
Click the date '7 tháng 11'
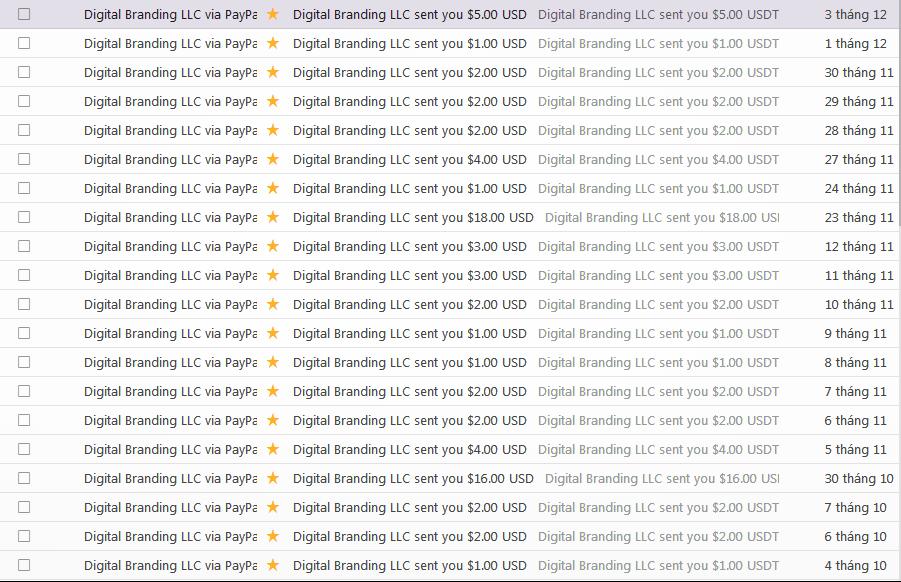coord(855,391)
